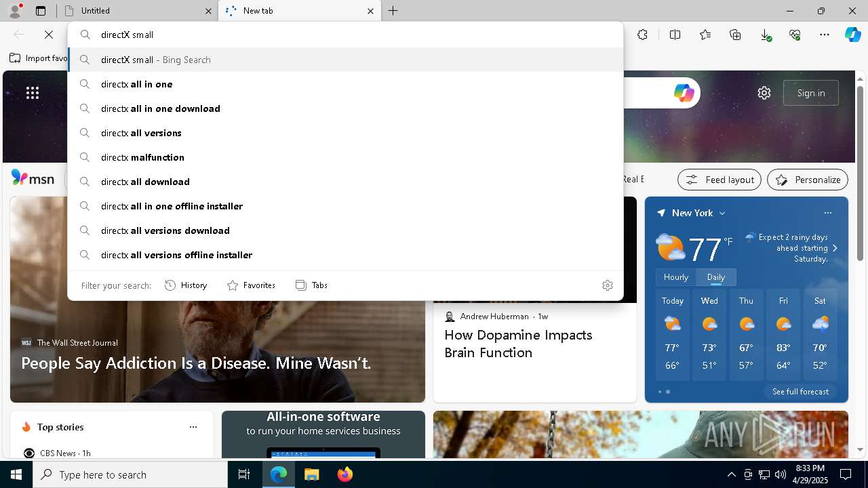Open weather card more options

[828, 213]
